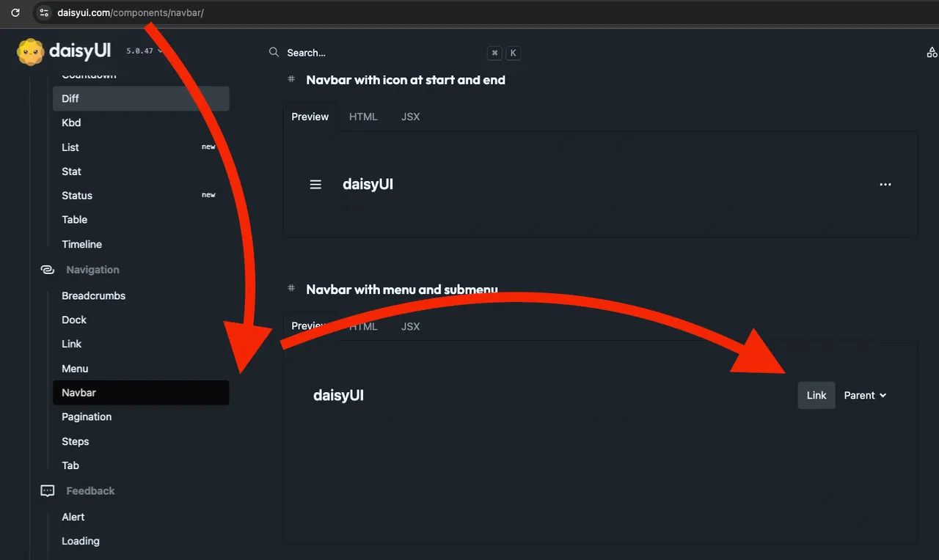This screenshot has height=560, width=939.
Task: Open the version 5.0.47 dropdown
Action: click(x=145, y=51)
